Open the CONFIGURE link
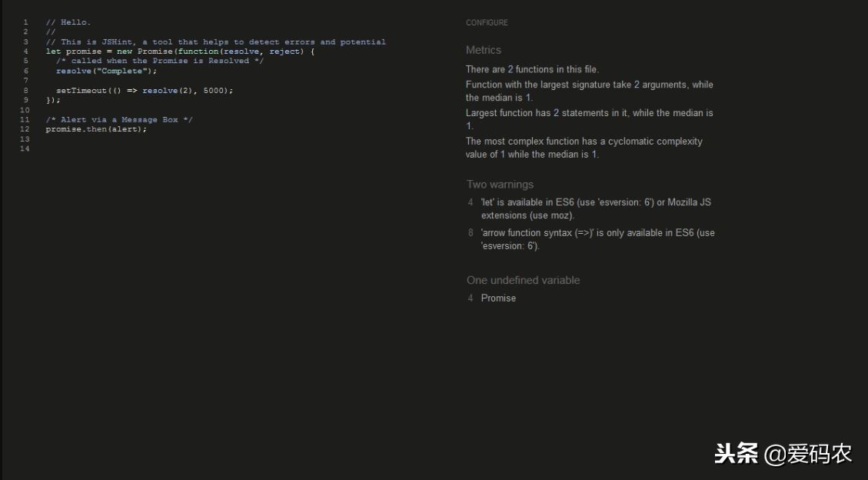This screenshot has width=868, height=480. coord(487,23)
